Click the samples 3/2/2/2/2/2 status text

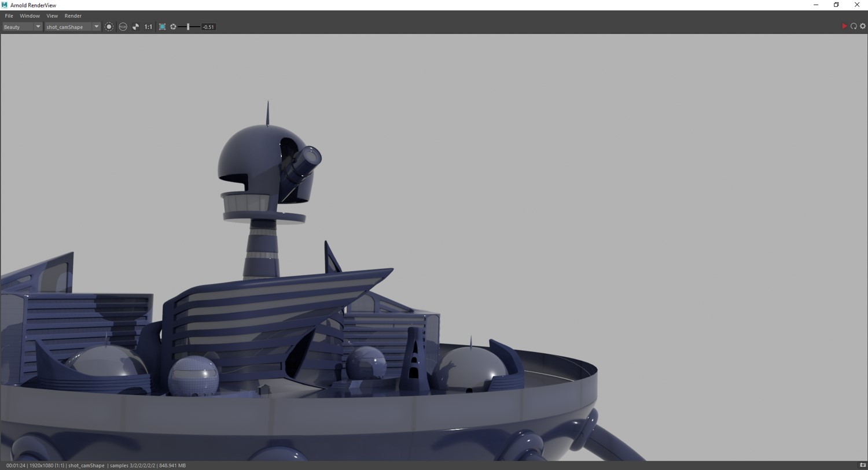pyautogui.click(x=133, y=465)
